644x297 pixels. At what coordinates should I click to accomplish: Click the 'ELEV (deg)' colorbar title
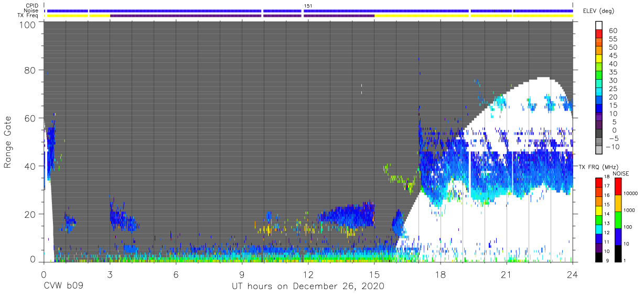click(599, 11)
